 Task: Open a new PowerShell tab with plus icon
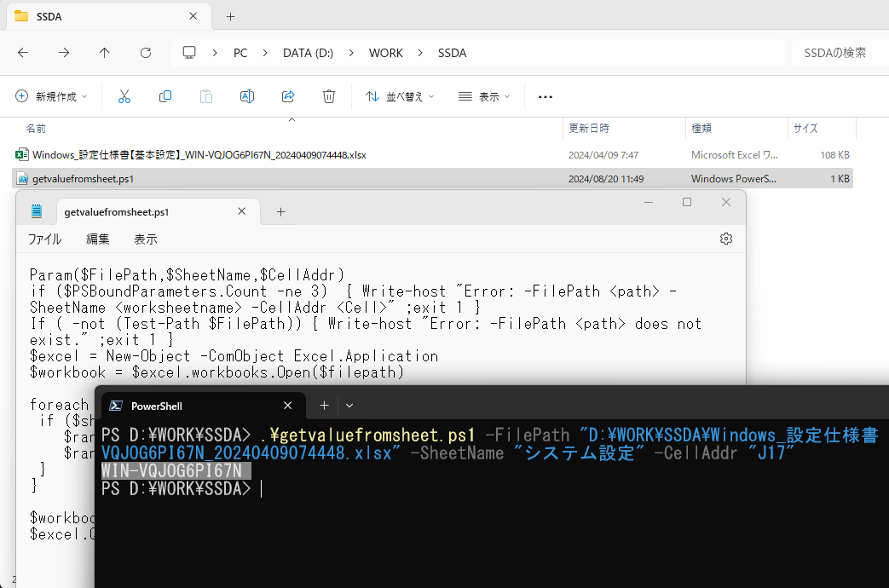[326, 406]
